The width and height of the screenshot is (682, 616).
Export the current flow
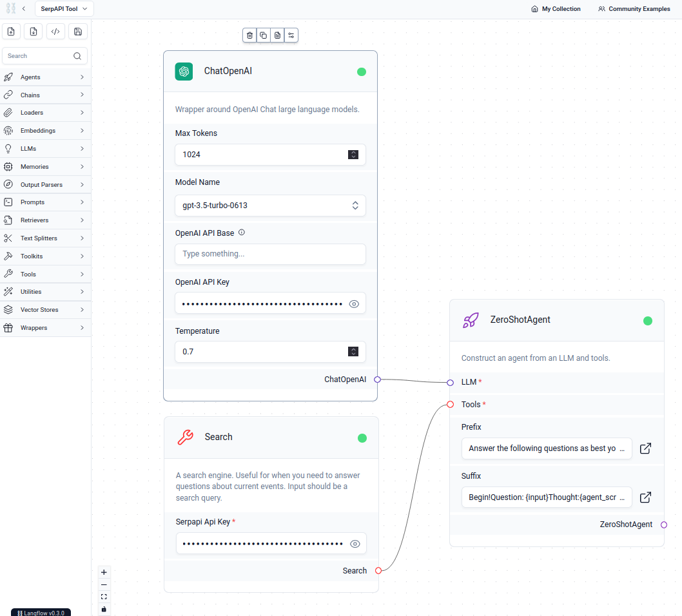click(x=33, y=32)
